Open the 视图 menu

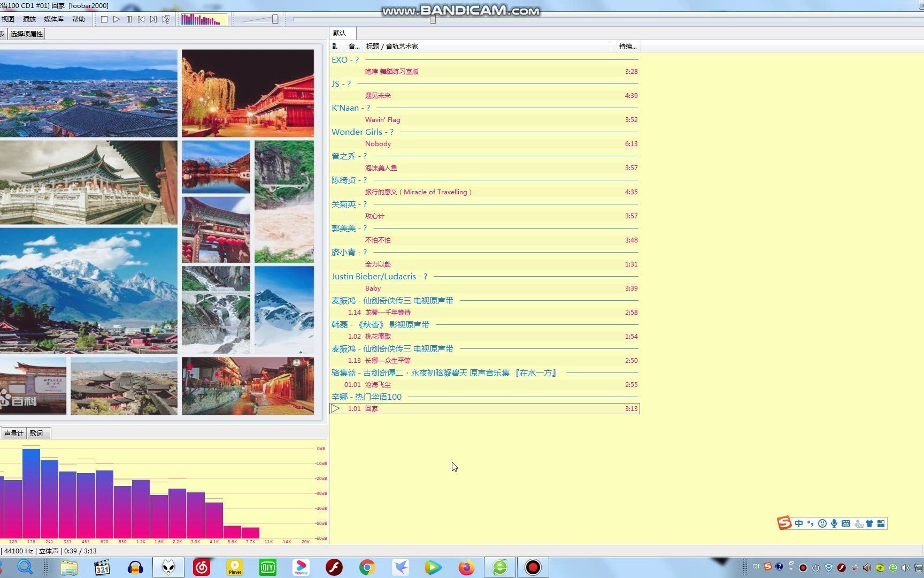pyautogui.click(x=8, y=19)
